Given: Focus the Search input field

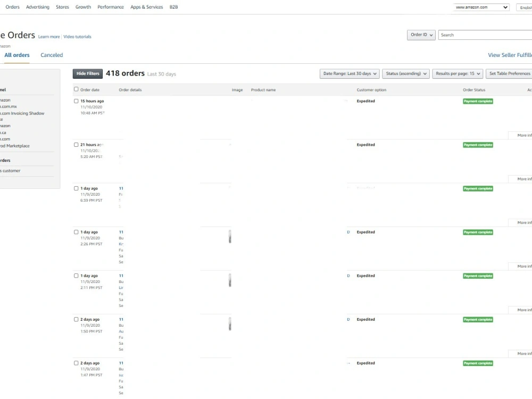Looking at the screenshot, I should point(485,35).
